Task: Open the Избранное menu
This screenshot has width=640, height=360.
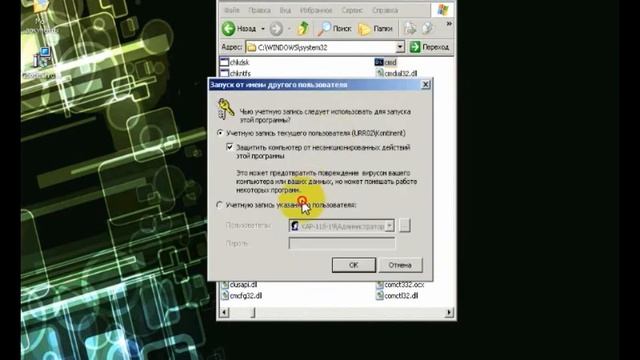Action: coord(316,10)
